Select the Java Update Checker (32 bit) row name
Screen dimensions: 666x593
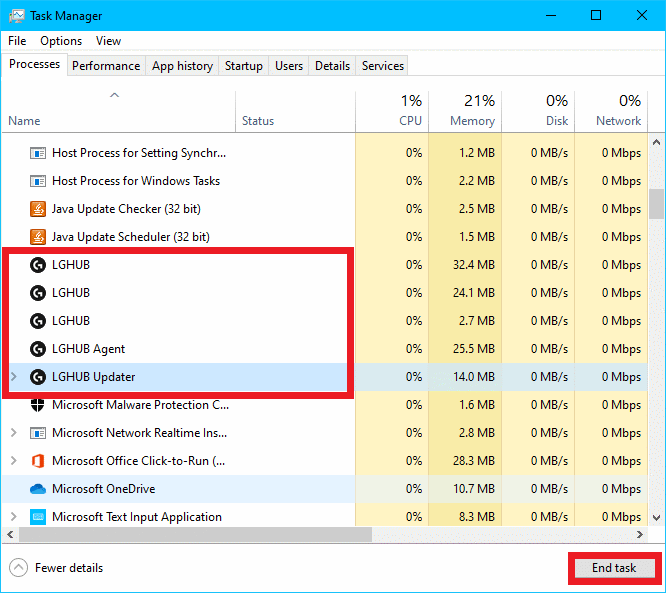126,209
